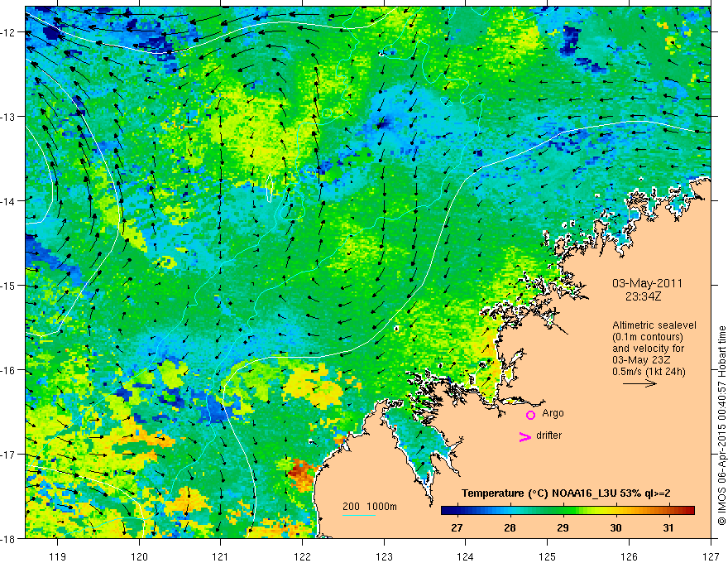Click the '(0.1m contours)' text

[648, 337]
